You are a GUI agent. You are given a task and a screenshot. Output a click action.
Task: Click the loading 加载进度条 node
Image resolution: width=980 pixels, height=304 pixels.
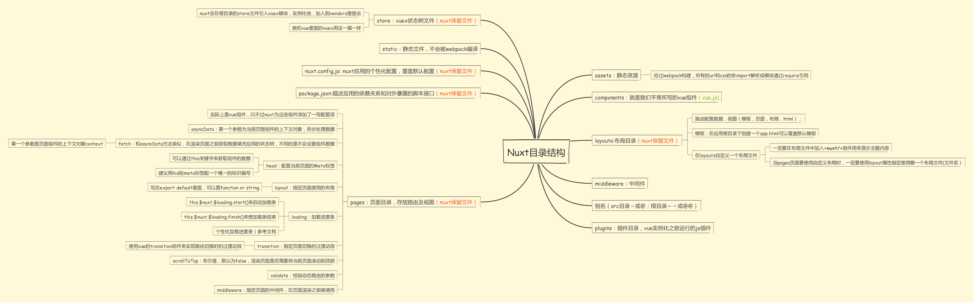coord(313,217)
